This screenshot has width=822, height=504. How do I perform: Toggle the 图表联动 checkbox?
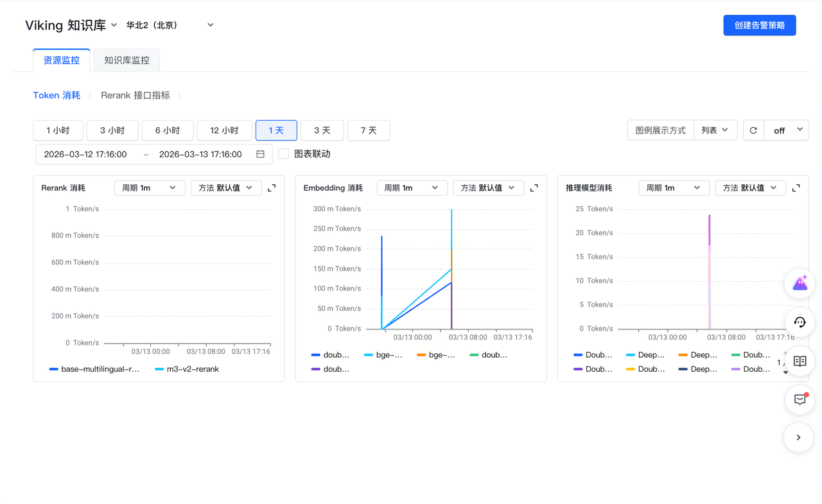click(284, 154)
